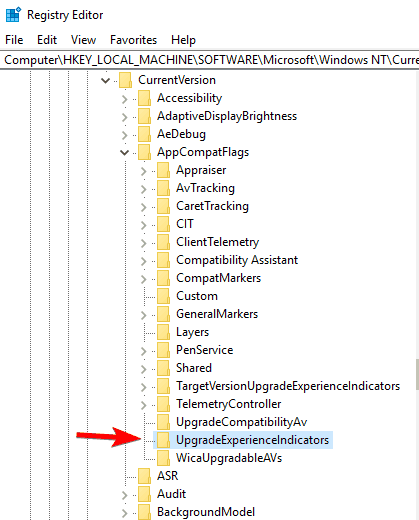Image resolution: width=419 pixels, height=520 pixels.
Task: Select the UpgradeExperienceIndicators key name
Action: pos(252,440)
